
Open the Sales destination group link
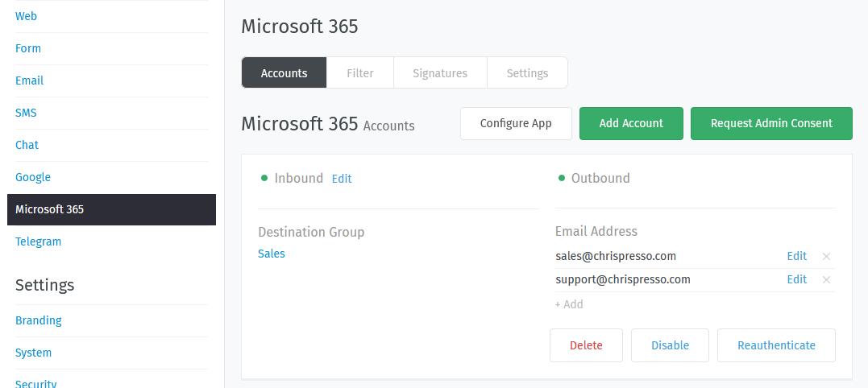272,254
